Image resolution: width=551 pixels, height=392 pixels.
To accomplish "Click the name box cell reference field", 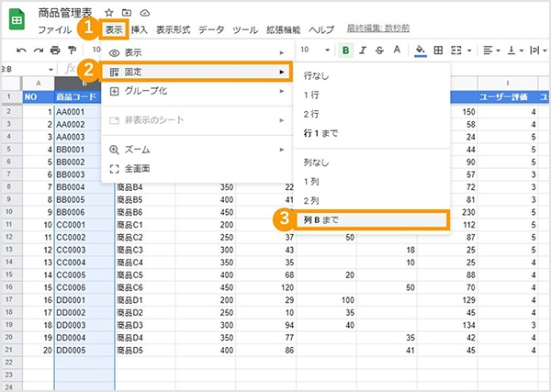I will click(24, 70).
